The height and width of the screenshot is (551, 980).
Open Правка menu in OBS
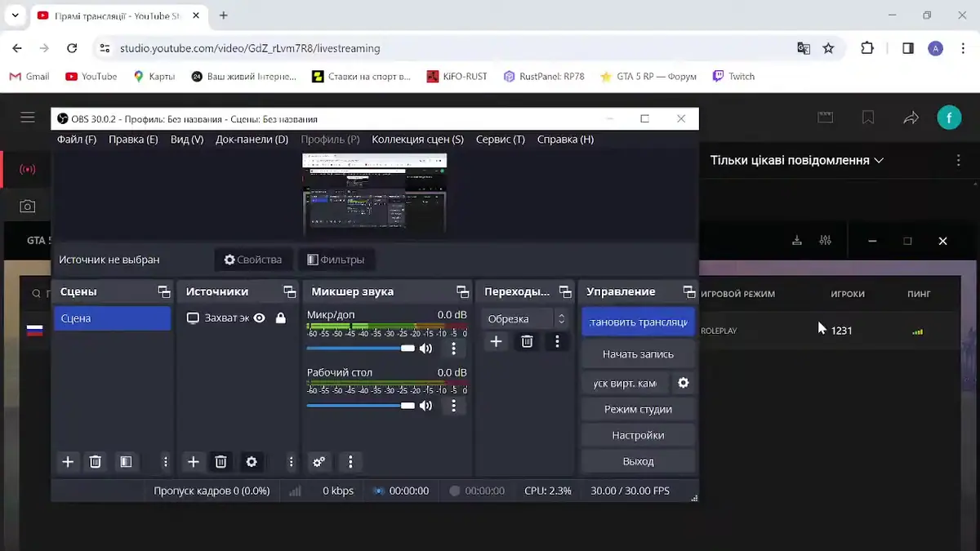[133, 140]
